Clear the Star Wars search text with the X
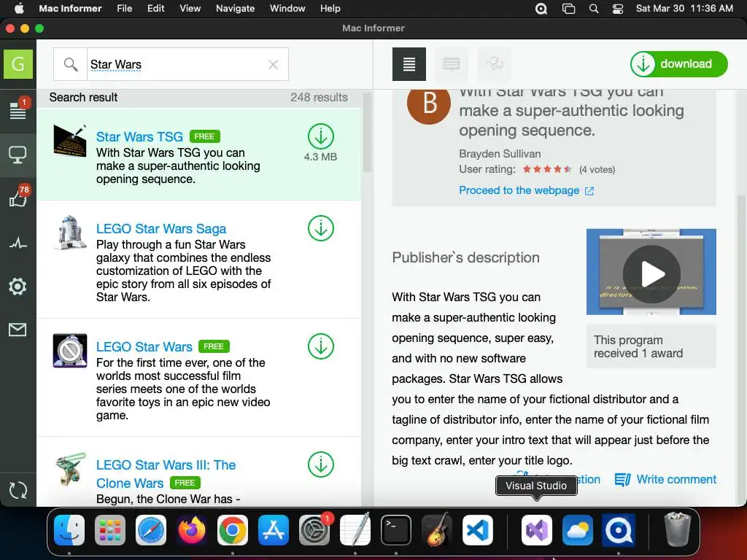This screenshot has height=560, width=747. pyautogui.click(x=273, y=65)
